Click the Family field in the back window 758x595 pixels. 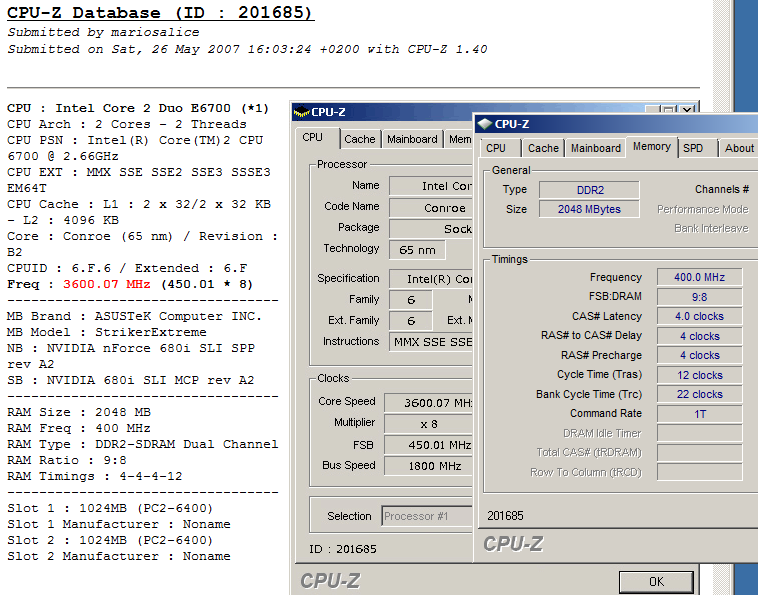(411, 300)
